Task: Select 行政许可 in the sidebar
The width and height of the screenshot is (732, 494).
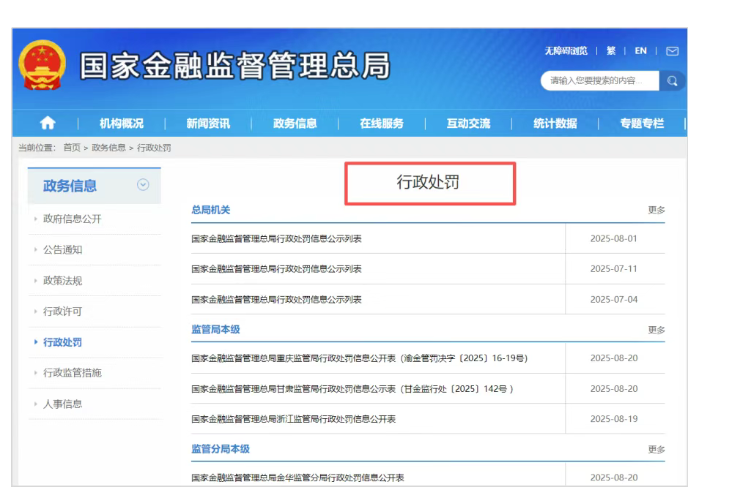Action: [63, 311]
